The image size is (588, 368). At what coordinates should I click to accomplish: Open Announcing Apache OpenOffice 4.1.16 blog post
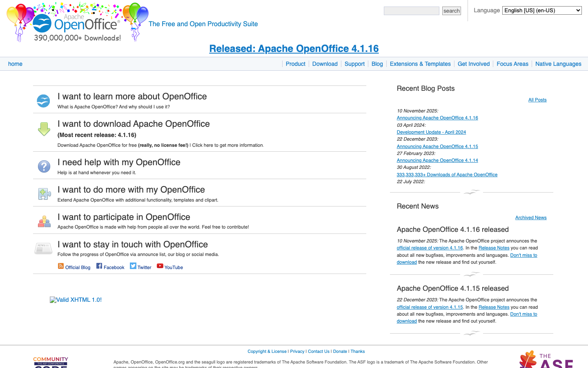pos(437,118)
